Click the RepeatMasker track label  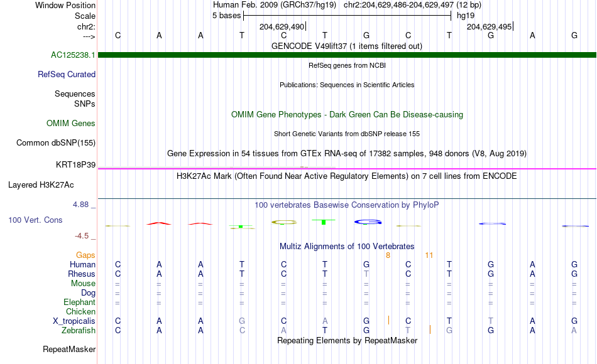(69, 349)
